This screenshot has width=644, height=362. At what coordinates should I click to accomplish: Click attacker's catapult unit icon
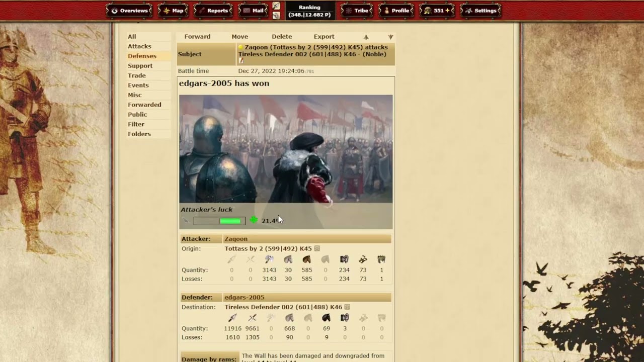pyautogui.click(x=363, y=259)
